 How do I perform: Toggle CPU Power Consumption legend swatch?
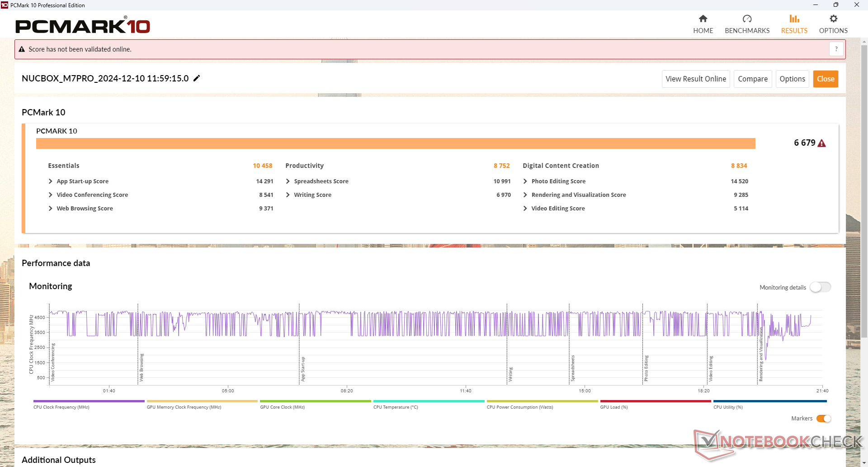click(x=542, y=401)
